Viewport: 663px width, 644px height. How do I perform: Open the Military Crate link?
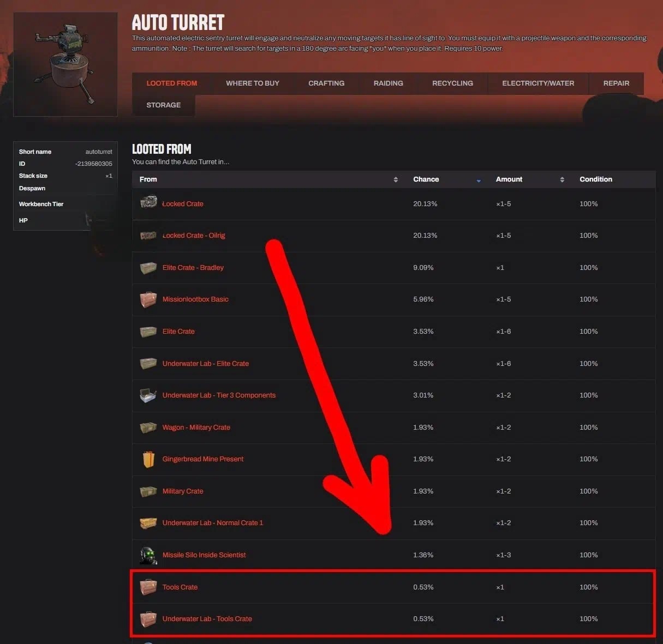(183, 491)
